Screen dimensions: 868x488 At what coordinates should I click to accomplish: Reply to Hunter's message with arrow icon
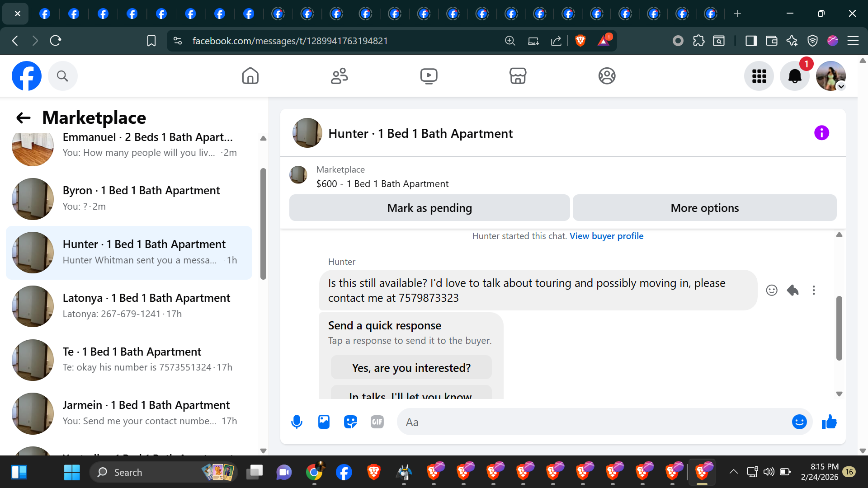pos(793,290)
